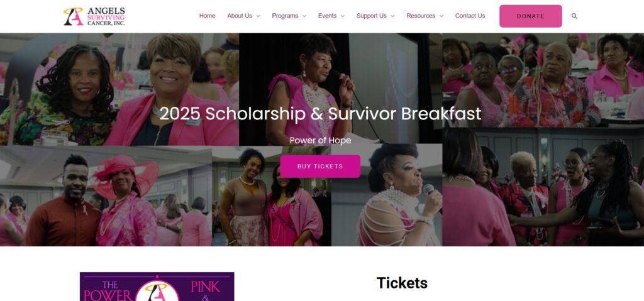Expand the Resources dropdown chevron
644x301 pixels.
[441, 16]
